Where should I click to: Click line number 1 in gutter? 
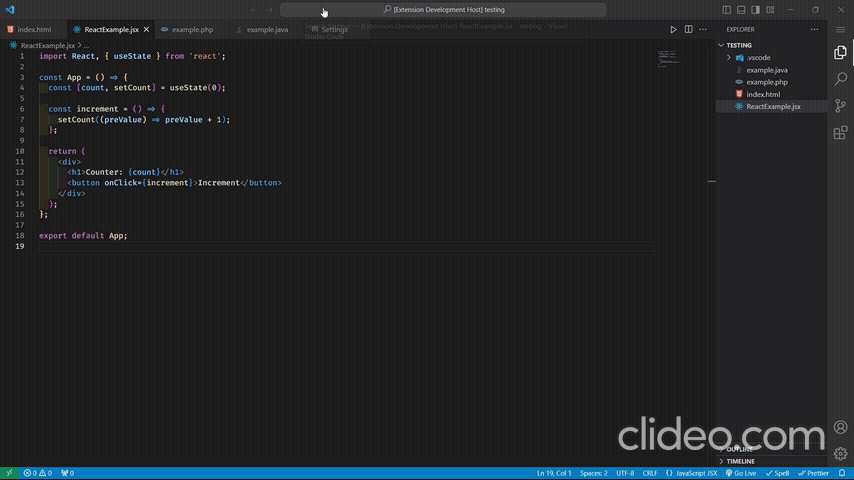(22, 56)
